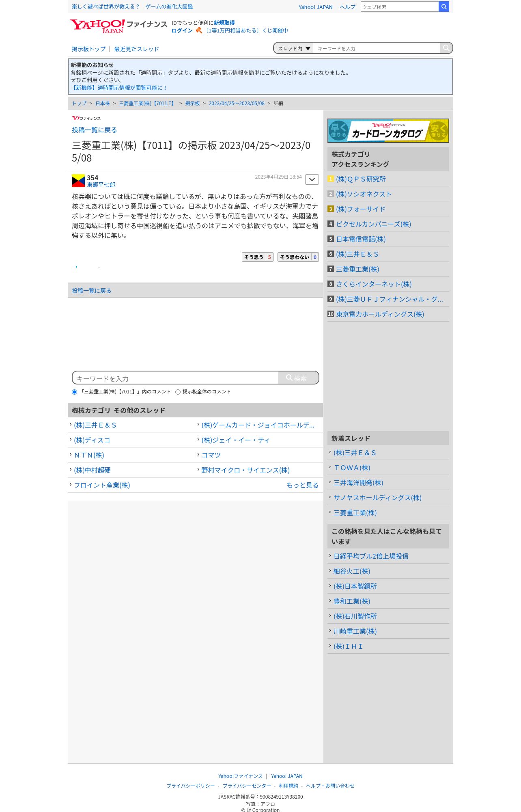Open 2023/04/25〜2023/05/08 breadcrumb
Screen dimensions: 521x812
(x=237, y=104)
